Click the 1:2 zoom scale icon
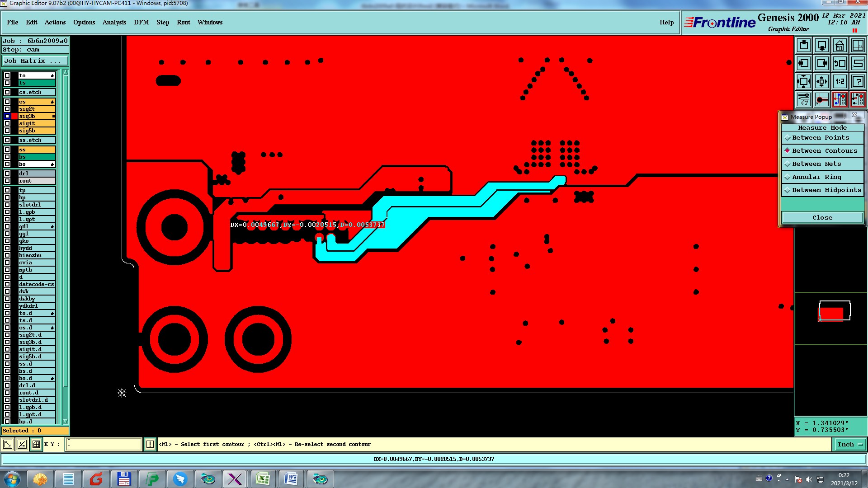This screenshot has height=488, width=868. point(840,81)
